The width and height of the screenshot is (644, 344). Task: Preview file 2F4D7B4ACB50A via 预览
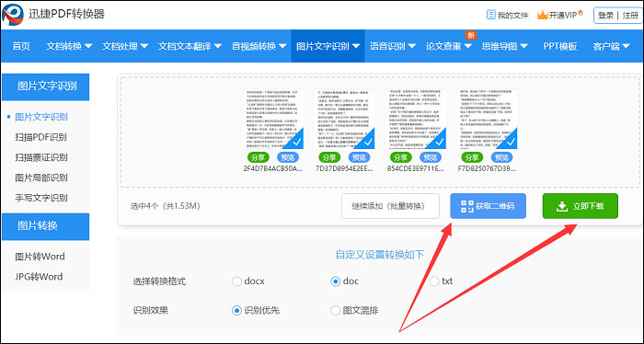[288, 157]
